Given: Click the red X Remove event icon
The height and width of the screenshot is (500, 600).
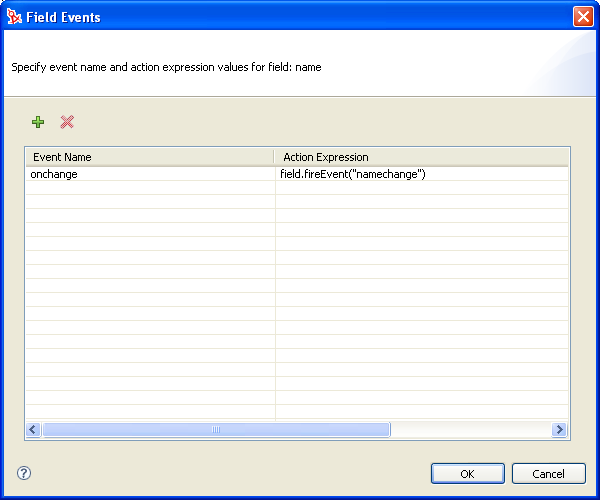Looking at the screenshot, I should click(67, 122).
